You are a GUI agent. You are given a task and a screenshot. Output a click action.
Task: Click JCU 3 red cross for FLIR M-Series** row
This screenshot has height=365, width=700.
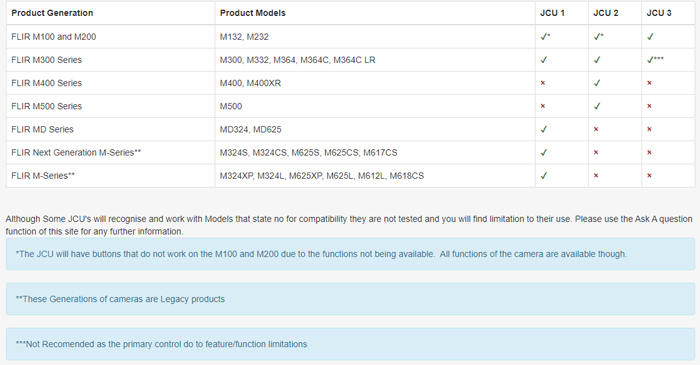(x=649, y=176)
